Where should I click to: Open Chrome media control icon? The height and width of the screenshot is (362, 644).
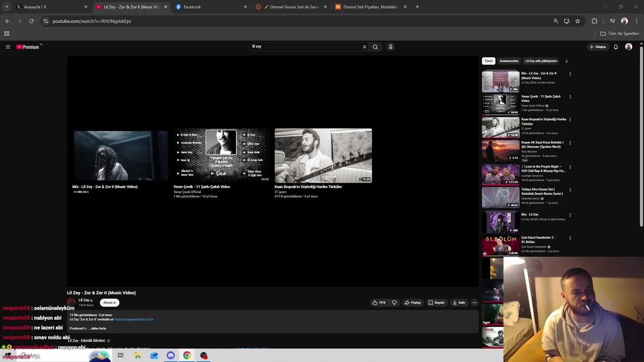click(612, 21)
